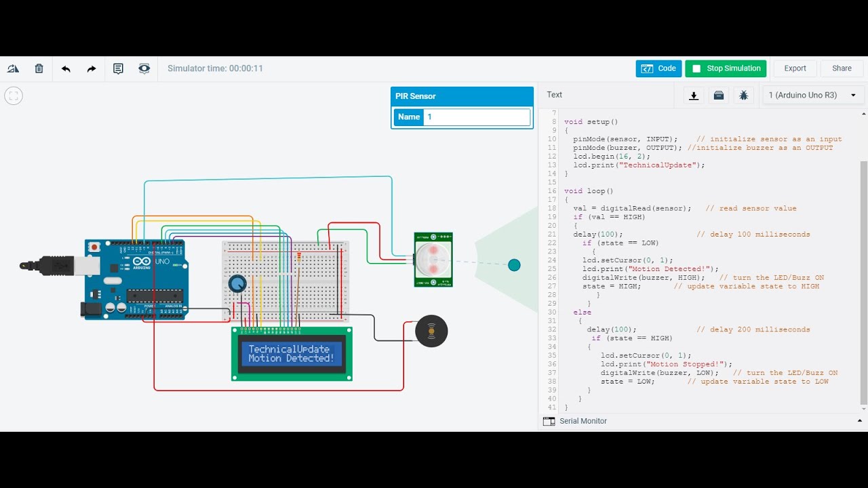Click the Share button
The image size is (868, 488).
click(x=842, y=68)
